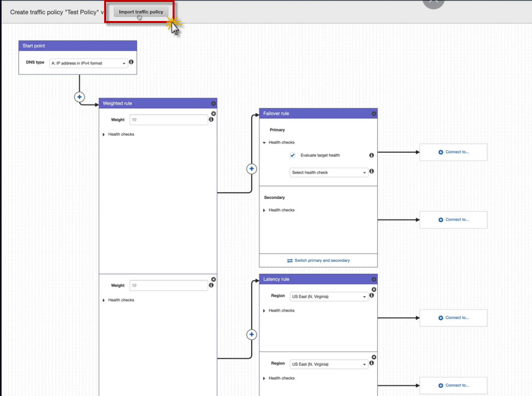Collapse the Primary Health checks section
Viewport: 532px width, 396px height.
[265, 143]
